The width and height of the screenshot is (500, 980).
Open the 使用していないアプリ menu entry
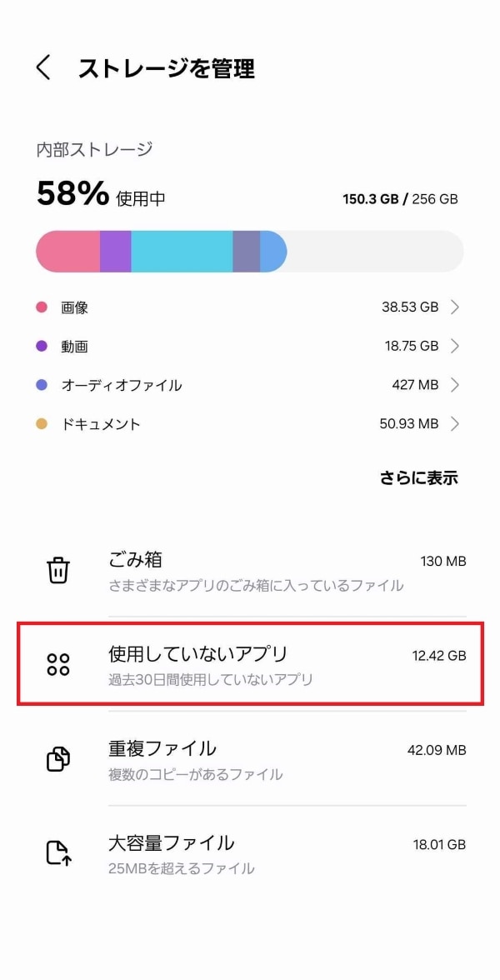tap(250, 664)
